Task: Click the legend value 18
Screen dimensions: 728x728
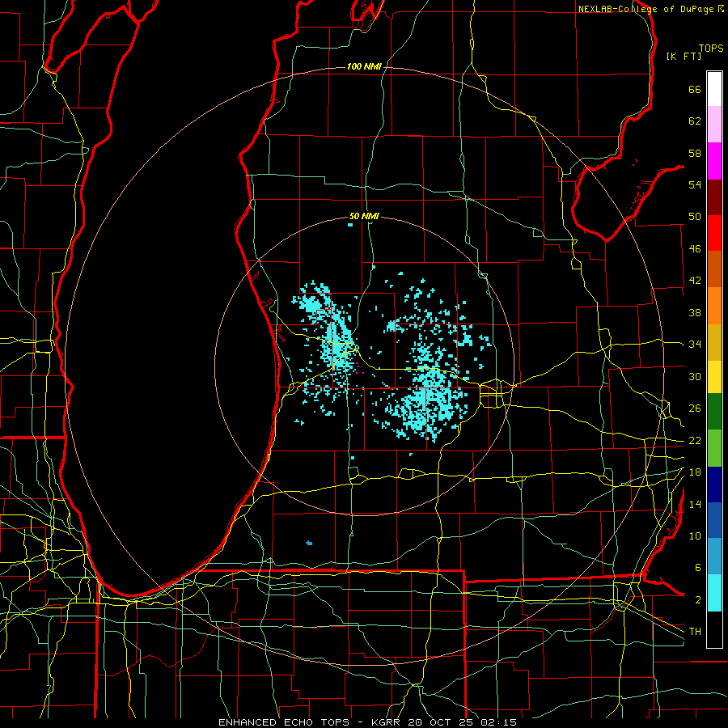Action: coord(695,472)
